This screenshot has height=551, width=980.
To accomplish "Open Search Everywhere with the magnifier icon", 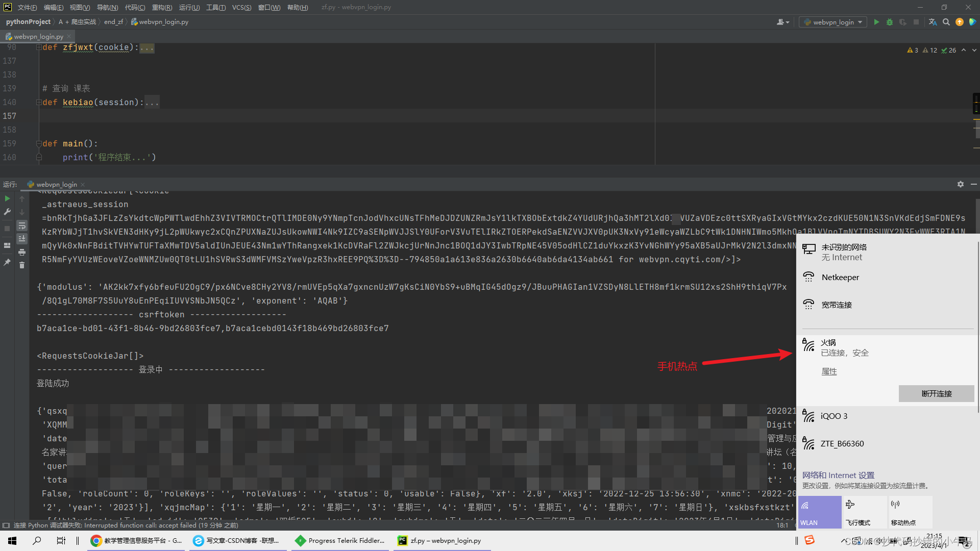I will pyautogui.click(x=946, y=22).
